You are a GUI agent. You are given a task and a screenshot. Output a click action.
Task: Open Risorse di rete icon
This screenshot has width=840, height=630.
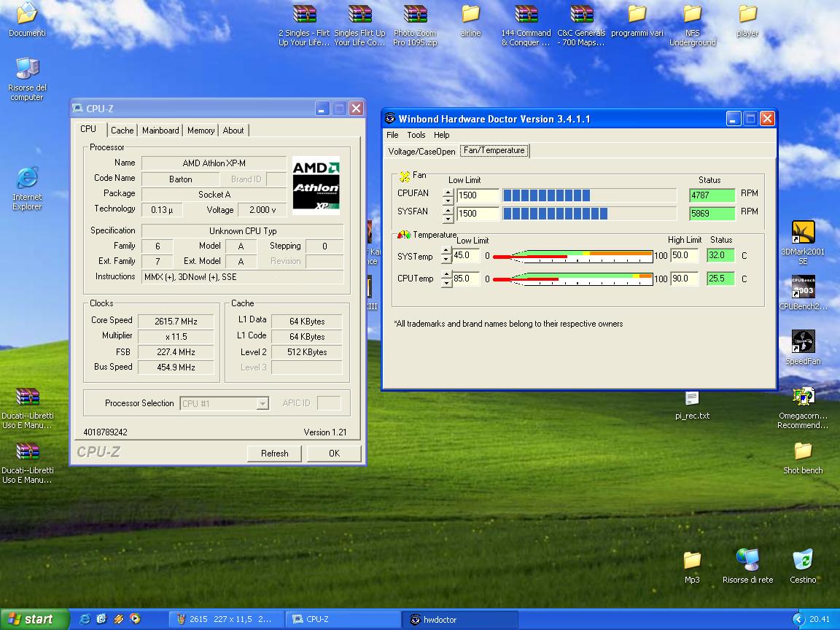tap(747, 567)
